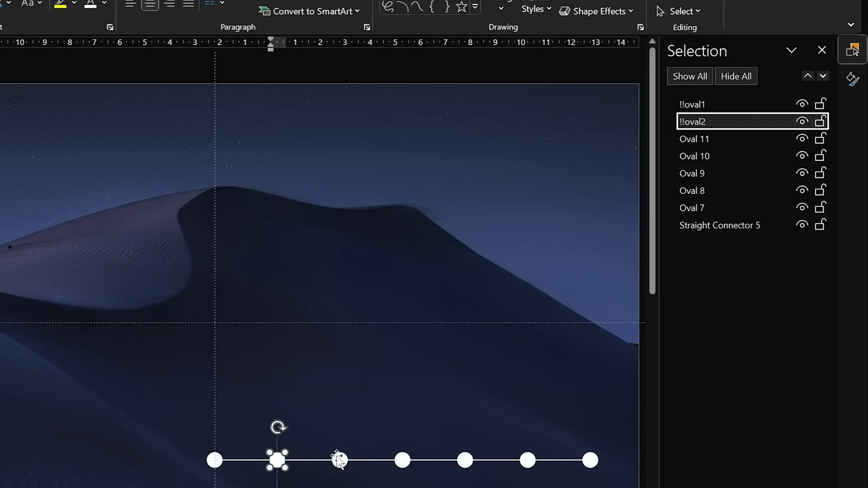Hide !!oval1 using its eye icon
The height and width of the screenshot is (488, 868).
802,104
